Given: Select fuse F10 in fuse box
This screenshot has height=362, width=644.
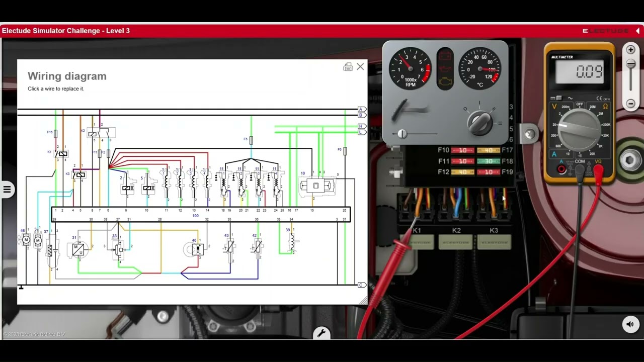Looking at the screenshot, I should pos(462,150).
